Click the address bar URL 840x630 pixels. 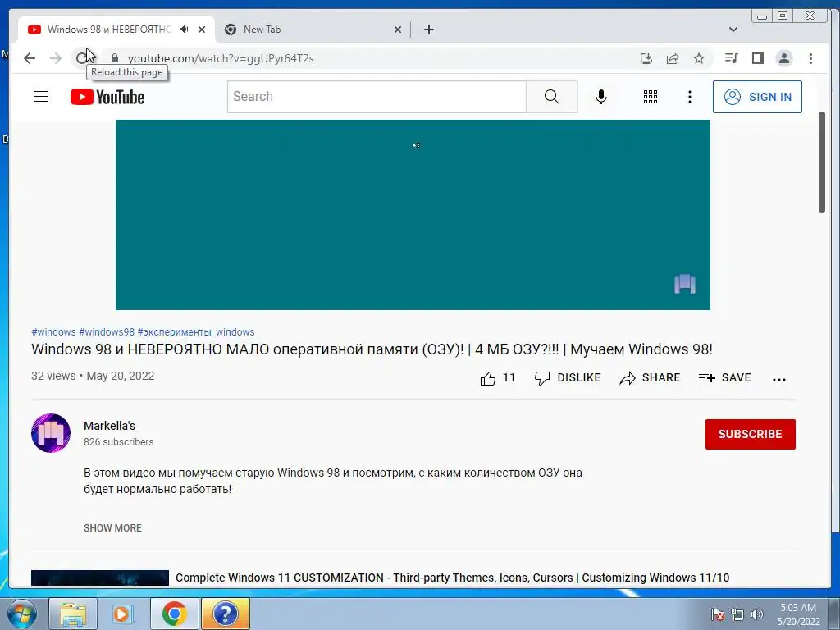point(221,58)
